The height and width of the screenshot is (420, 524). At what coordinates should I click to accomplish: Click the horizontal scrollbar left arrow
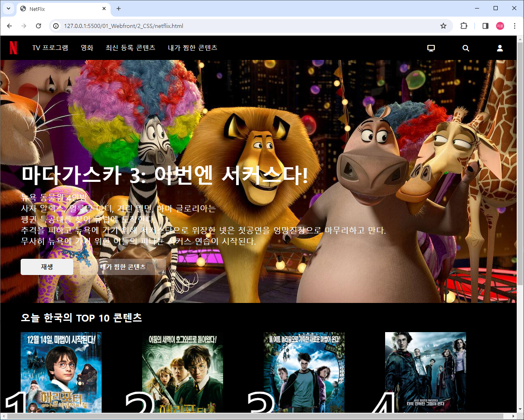pyautogui.click(x=4, y=416)
